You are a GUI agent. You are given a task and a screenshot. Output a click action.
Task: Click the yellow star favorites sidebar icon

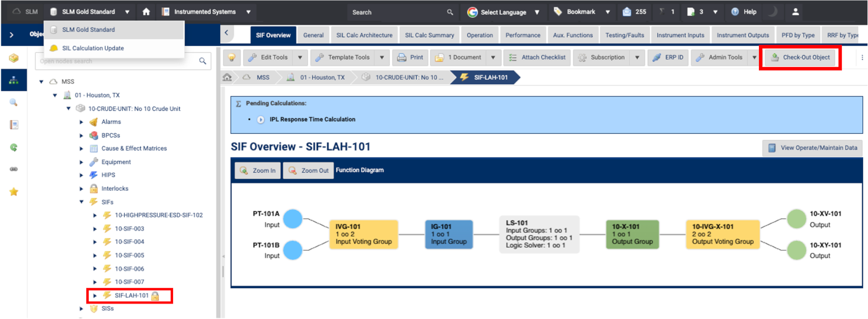click(14, 191)
